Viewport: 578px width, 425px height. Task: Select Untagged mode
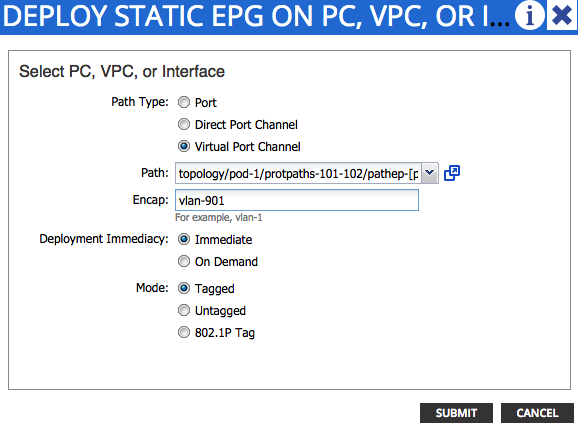pos(184,310)
